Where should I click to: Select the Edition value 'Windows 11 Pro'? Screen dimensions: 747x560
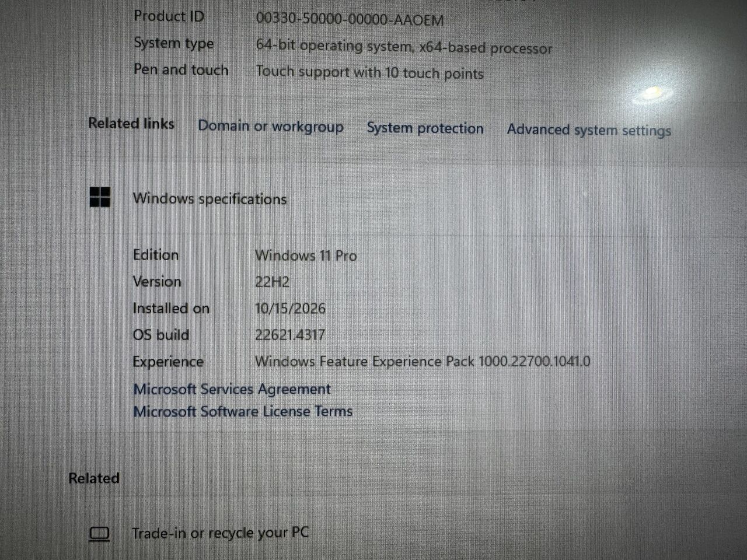point(306,256)
